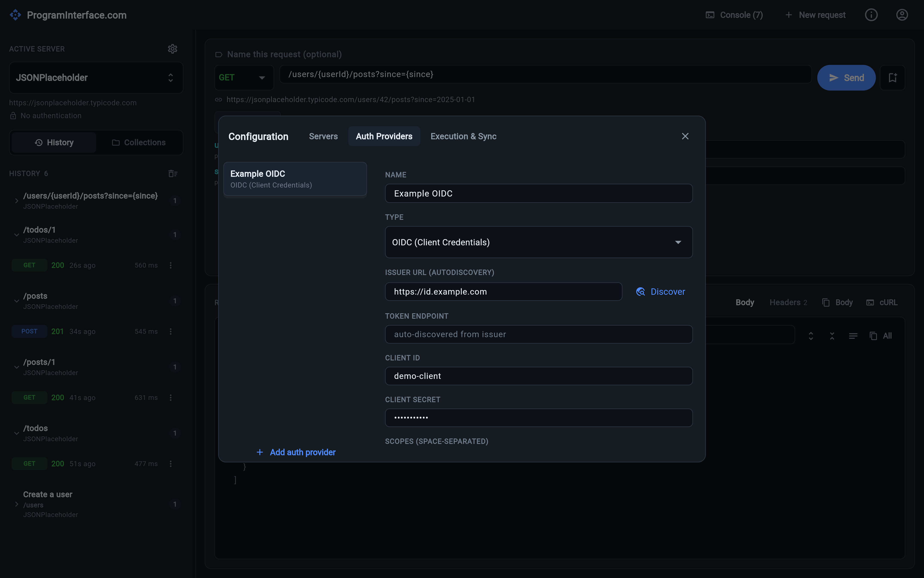Image resolution: width=924 pixels, height=578 pixels.
Task: Click the Token Endpoint field
Action: pos(538,334)
